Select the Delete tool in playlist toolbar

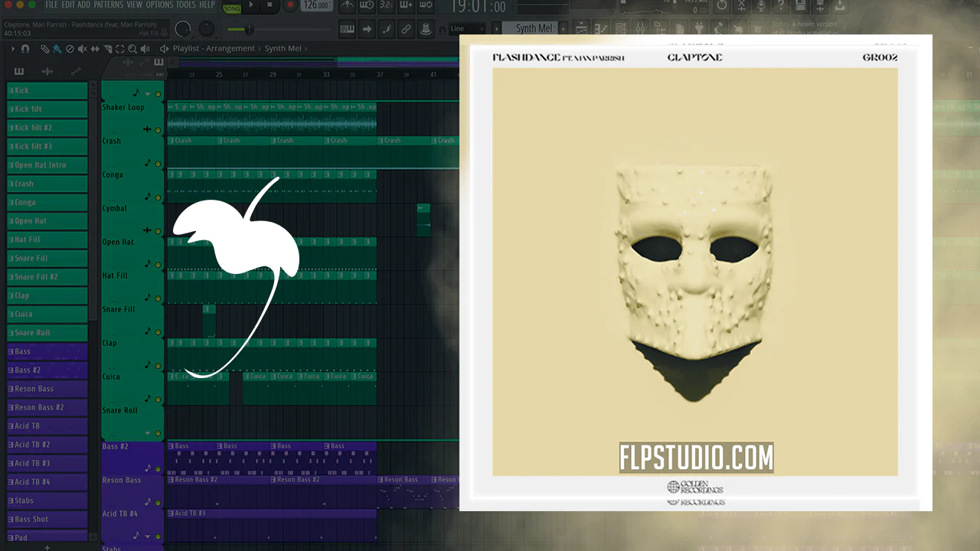pos(70,49)
